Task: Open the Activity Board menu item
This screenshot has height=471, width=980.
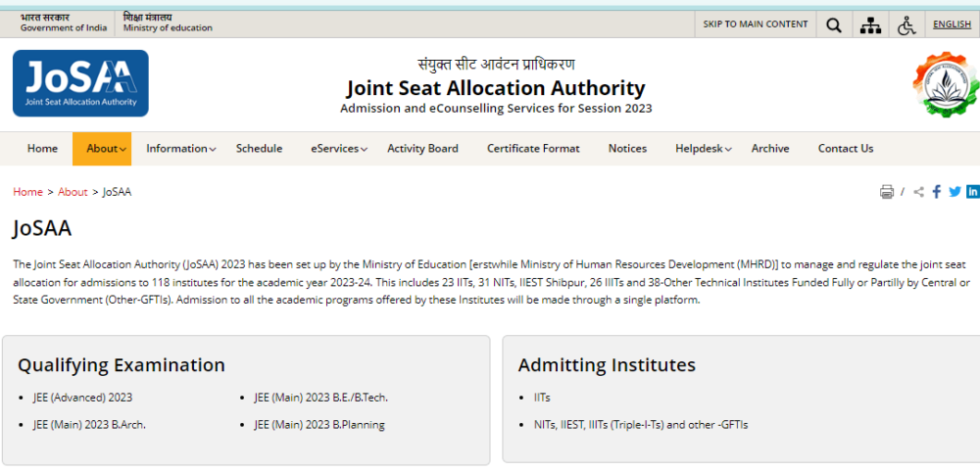Action: (x=422, y=149)
